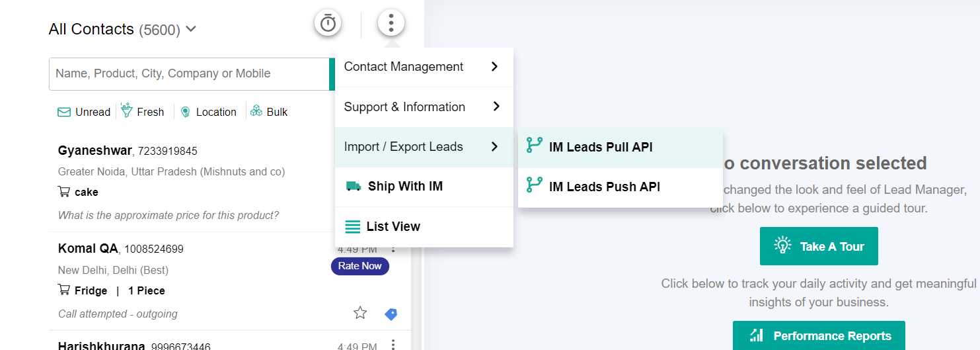Click the IM Leads Push API branch icon
Viewport: 980px width, 350px height.
tap(534, 185)
